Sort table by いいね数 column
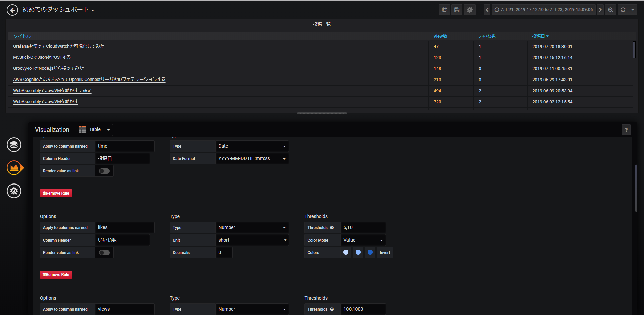Image resolution: width=644 pixels, height=315 pixels. point(487,36)
